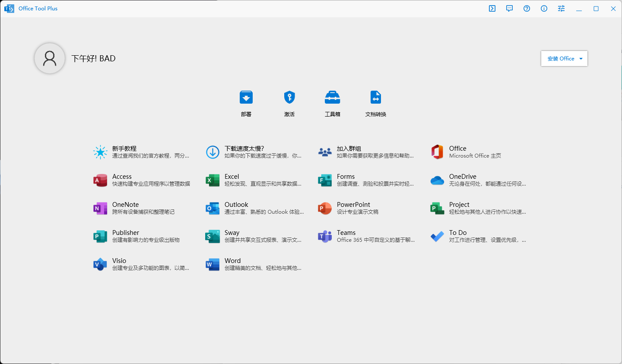The height and width of the screenshot is (364, 622).
Task: Click the PowerPoint title text
Action: pos(353,205)
